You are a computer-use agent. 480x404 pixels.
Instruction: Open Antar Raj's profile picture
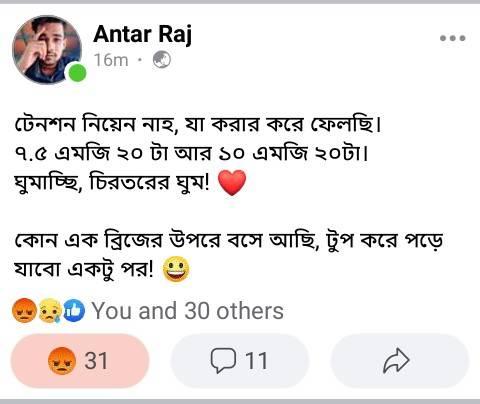click(47, 50)
